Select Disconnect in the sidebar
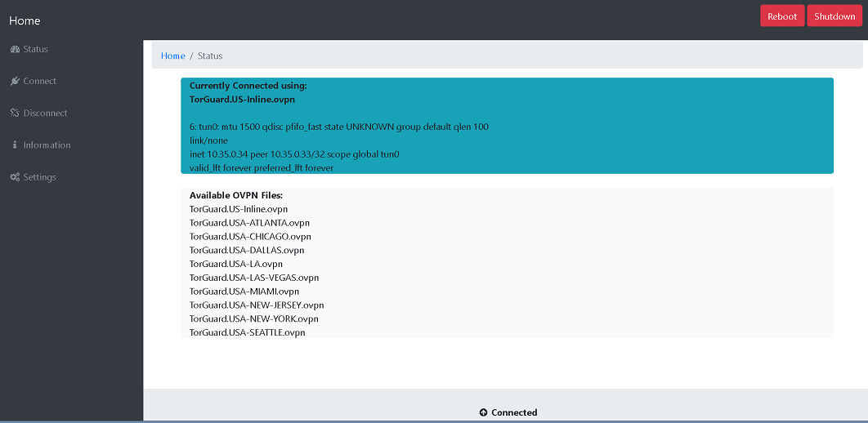Screen dimensions: 868x423 tap(46, 114)
